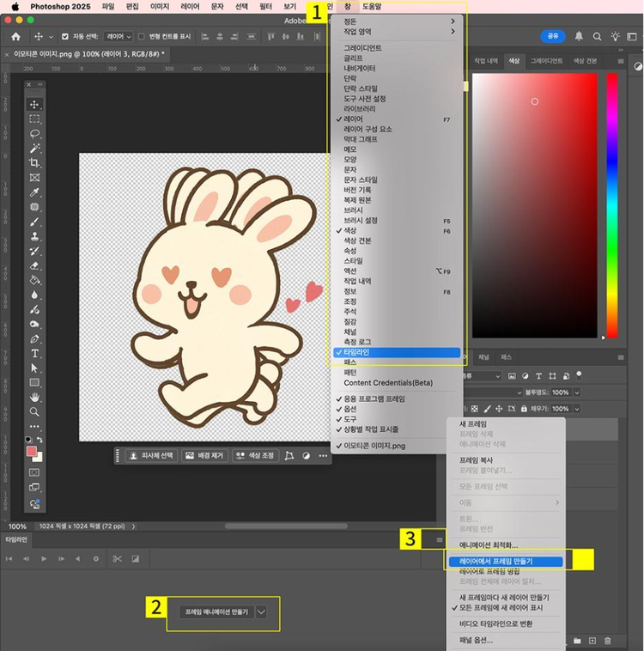The image size is (644, 651).
Task: Select the Hand tool
Action: pyautogui.click(x=35, y=397)
